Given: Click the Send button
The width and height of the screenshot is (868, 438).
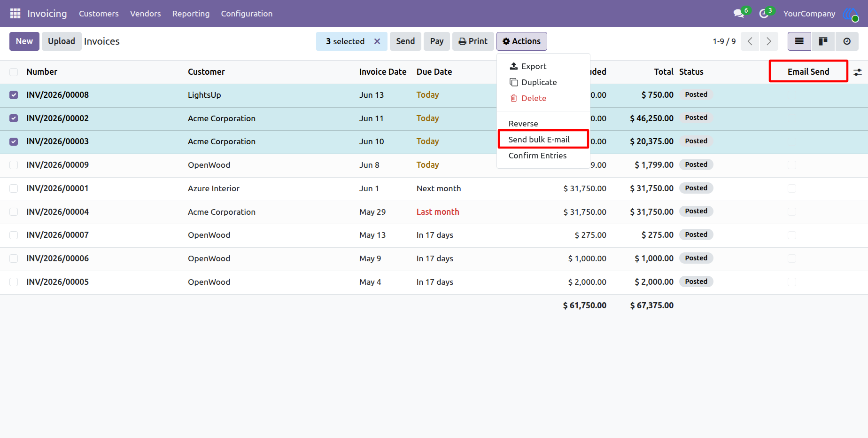Looking at the screenshot, I should (405, 41).
